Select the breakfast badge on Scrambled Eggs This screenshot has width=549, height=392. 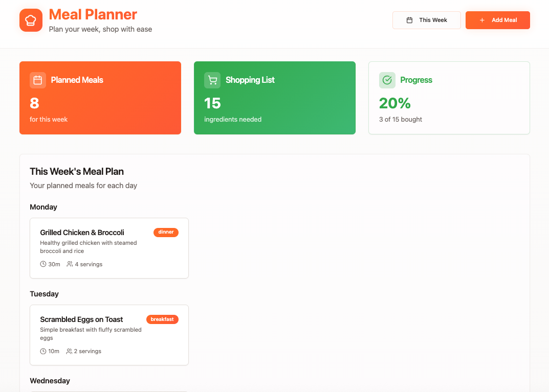162,319
